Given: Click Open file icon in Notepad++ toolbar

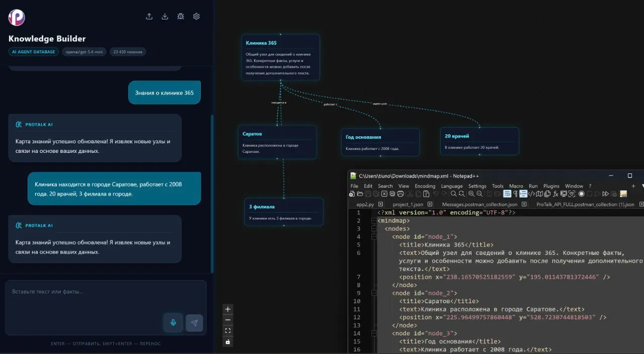Looking at the screenshot, I should 360,194.
